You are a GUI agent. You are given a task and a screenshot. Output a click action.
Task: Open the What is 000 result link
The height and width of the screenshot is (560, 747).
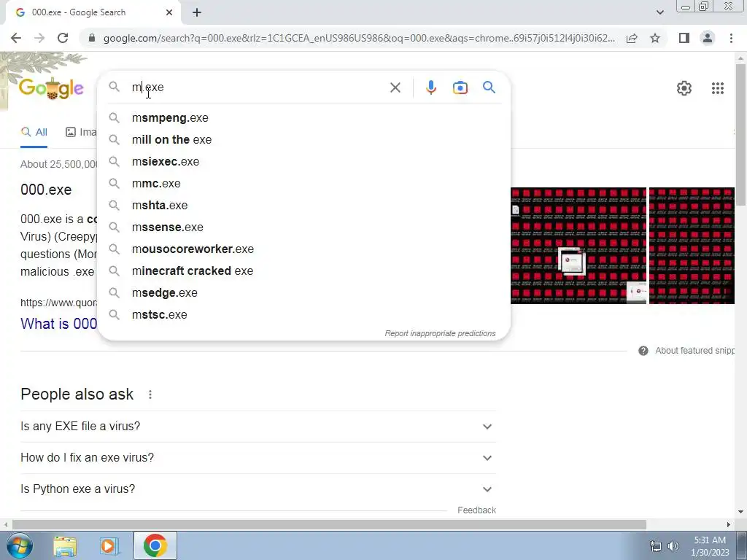tap(58, 324)
